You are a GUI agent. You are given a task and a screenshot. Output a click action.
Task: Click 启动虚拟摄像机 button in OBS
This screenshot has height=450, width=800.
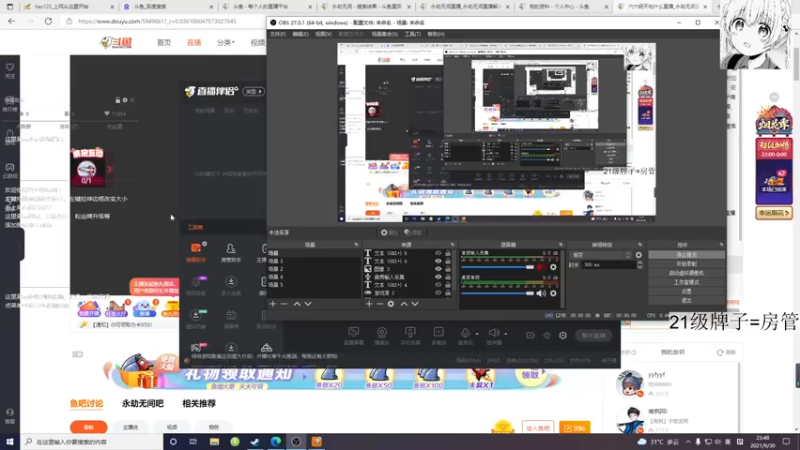[686, 273]
